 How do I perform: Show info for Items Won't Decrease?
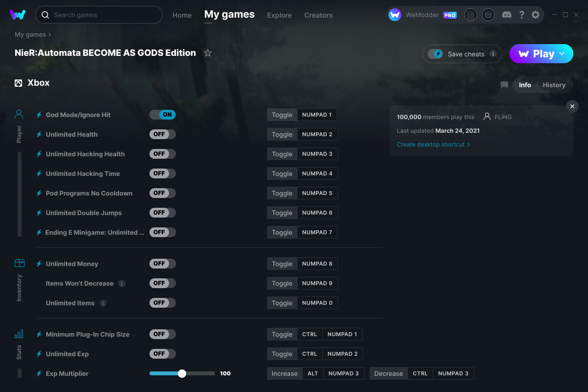point(122,283)
